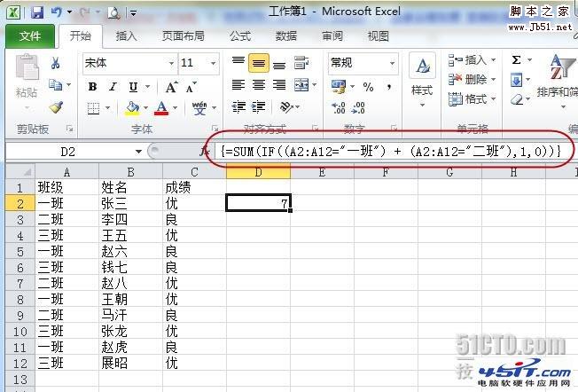The height and width of the screenshot is (392, 578).
Task: Open 剪贴板 dialog launcher
Action: 69,129
